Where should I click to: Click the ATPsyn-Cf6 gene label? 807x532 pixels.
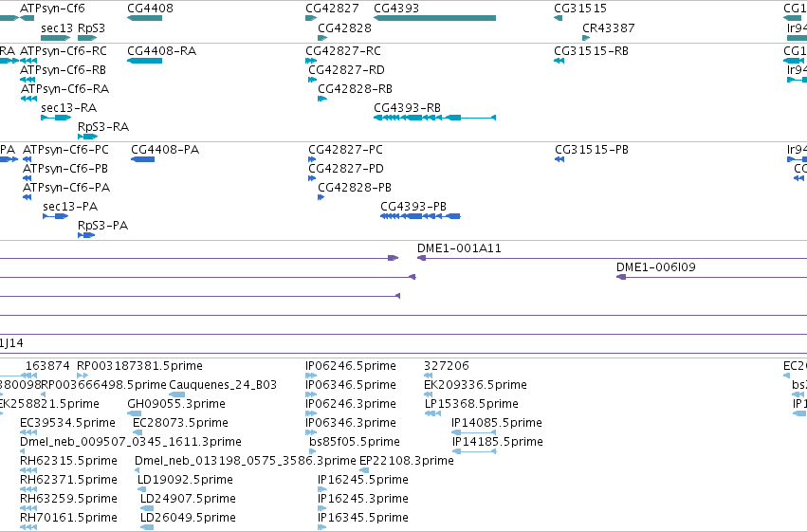tap(52, 9)
